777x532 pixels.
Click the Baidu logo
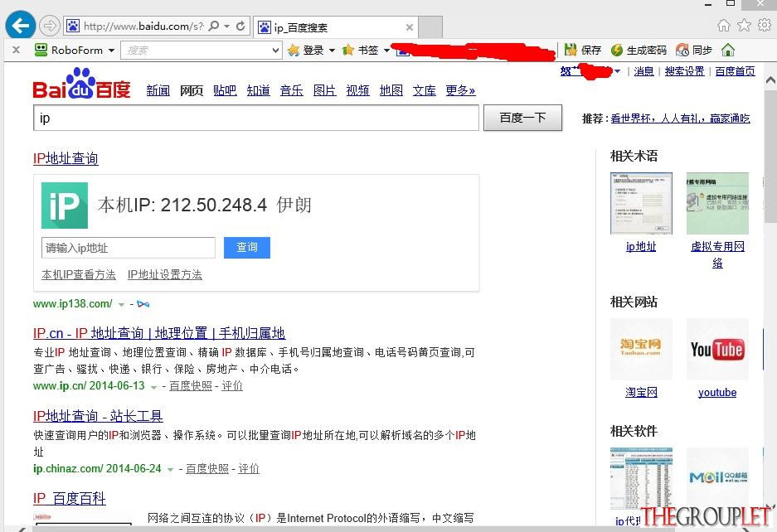tap(82, 84)
